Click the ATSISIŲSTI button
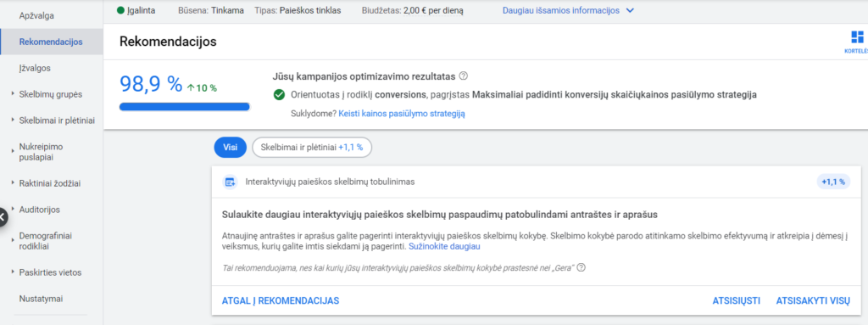 point(737,300)
